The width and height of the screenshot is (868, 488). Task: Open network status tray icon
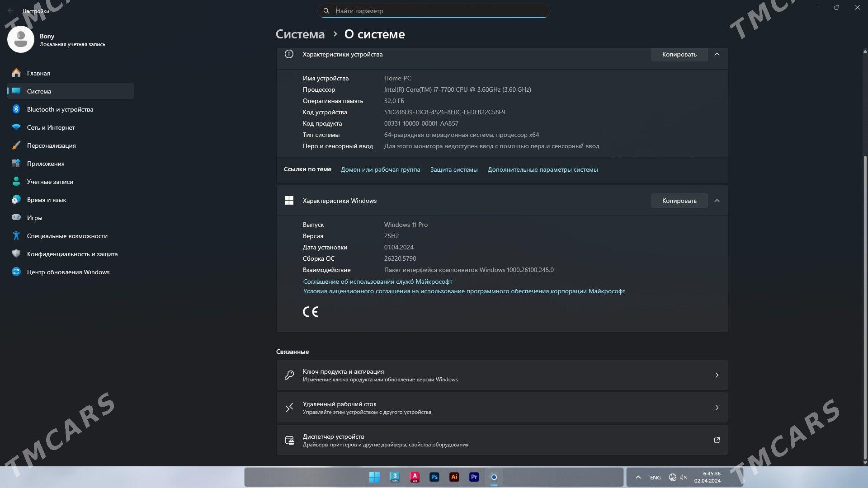tap(672, 477)
